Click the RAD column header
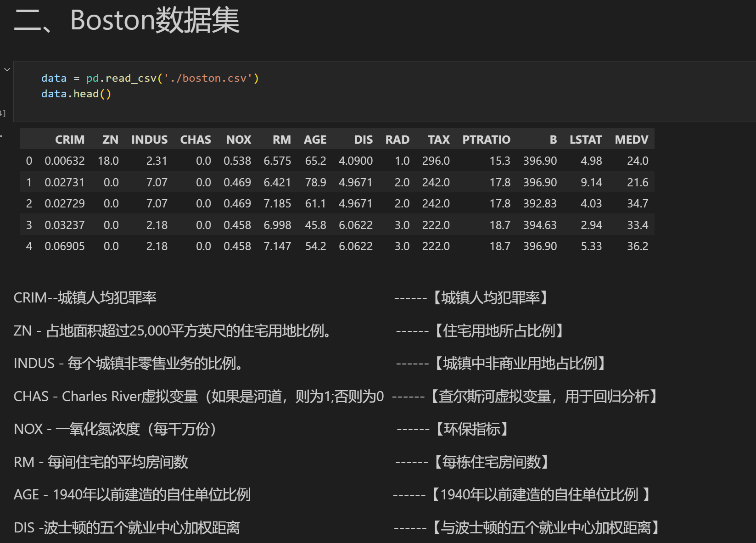Screen dimensions: 756x543 point(398,140)
